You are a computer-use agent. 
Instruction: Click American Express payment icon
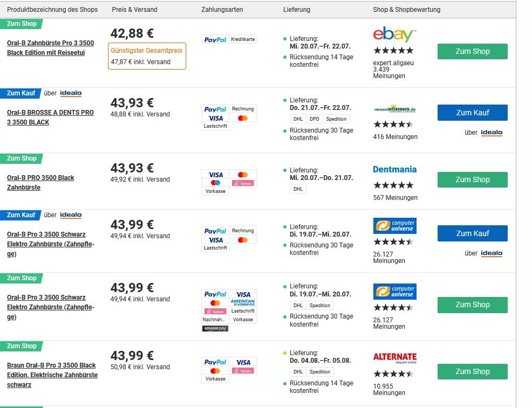[243, 302]
